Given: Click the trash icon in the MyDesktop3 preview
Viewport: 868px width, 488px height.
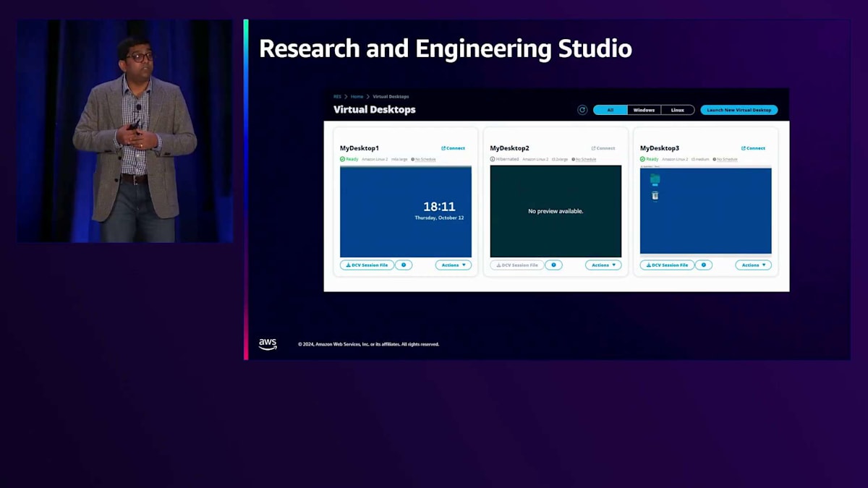Looking at the screenshot, I should point(655,195).
